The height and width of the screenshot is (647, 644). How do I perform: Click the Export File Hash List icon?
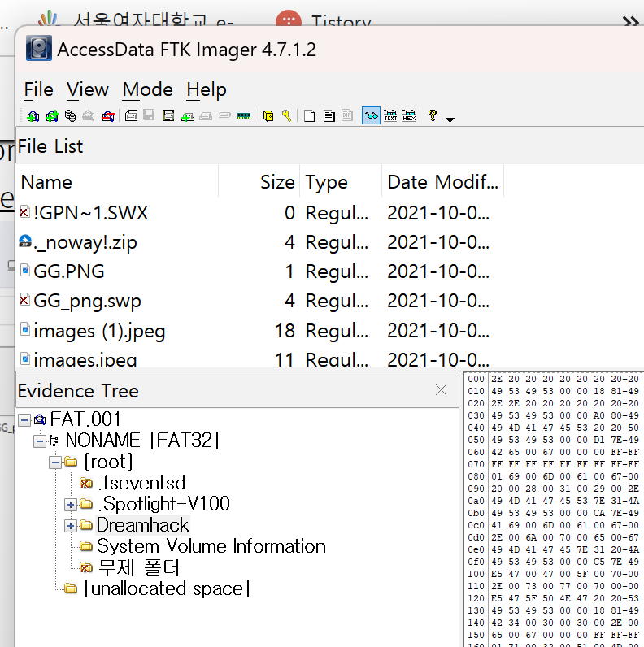tap(329, 116)
